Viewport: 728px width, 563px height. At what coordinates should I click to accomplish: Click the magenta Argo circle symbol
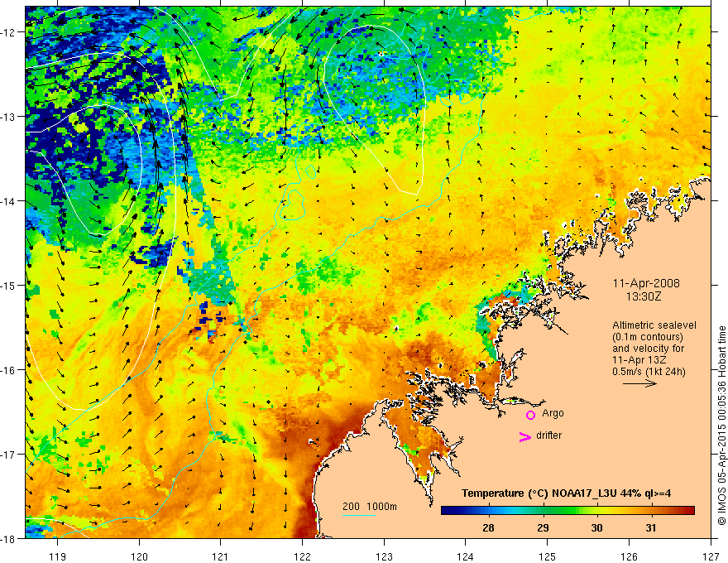coord(530,415)
